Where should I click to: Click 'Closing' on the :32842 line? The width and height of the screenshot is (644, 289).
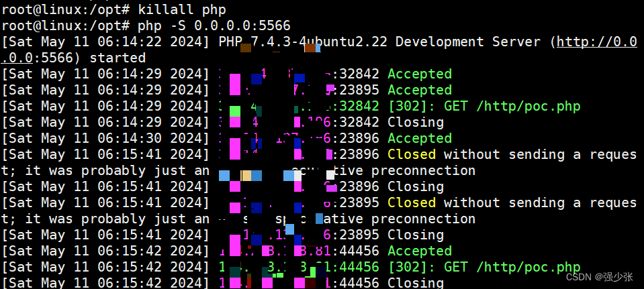click(416, 122)
